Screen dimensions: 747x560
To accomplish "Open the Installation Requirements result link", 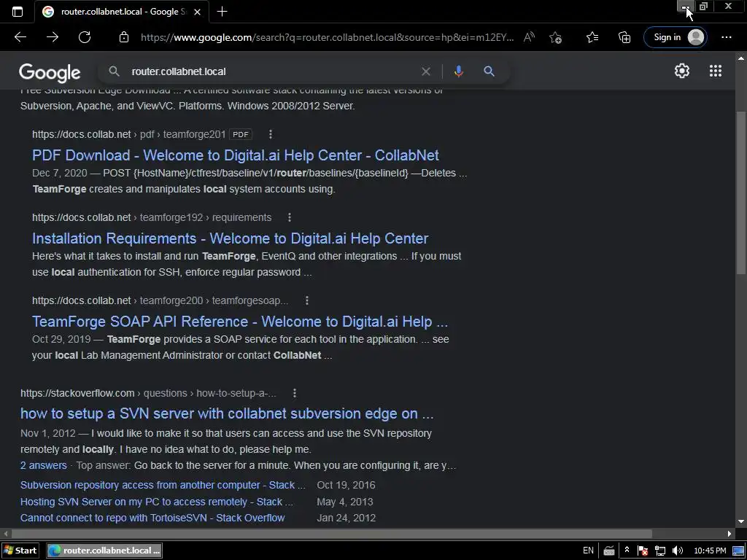I will point(230,238).
